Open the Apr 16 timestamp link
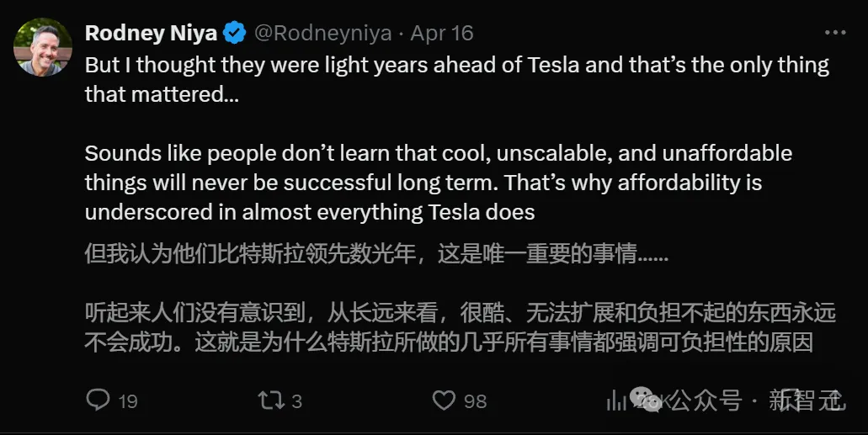The width and height of the screenshot is (868, 435). [441, 34]
